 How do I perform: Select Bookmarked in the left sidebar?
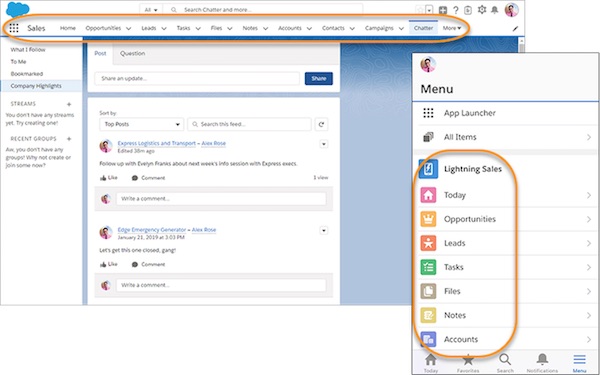[x=27, y=74]
